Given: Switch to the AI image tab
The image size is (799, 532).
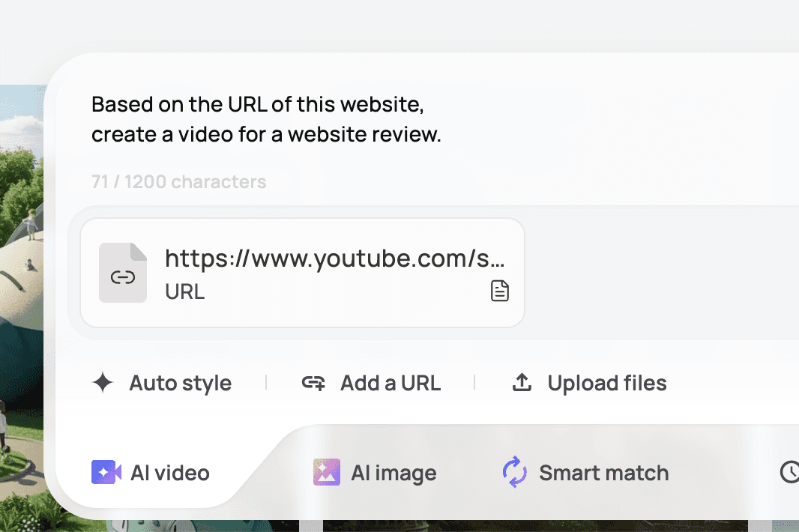Looking at the screenshot, I should click(x=375, y=472).
